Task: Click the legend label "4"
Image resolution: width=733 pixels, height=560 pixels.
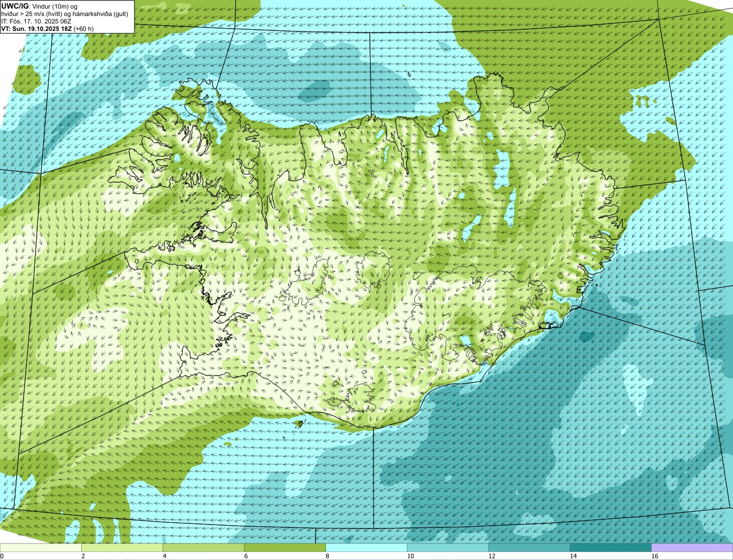Action: [164, 556]
